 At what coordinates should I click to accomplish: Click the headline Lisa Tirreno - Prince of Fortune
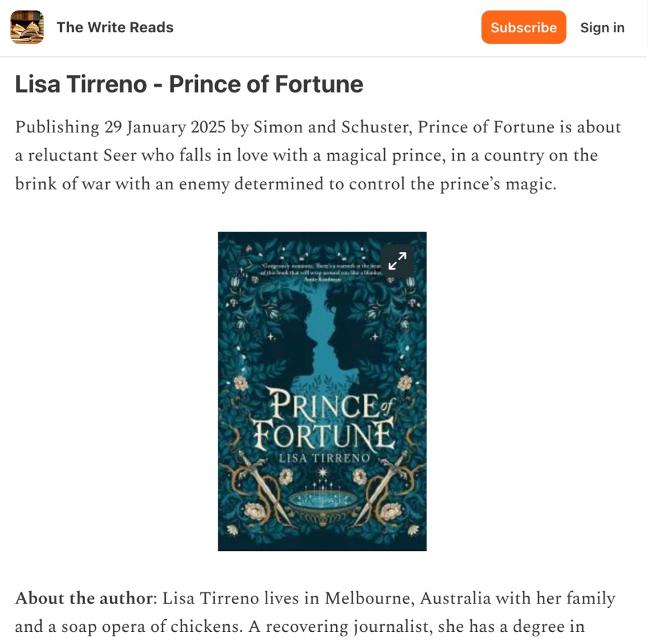pyautogui.click(x=189, y=84)
